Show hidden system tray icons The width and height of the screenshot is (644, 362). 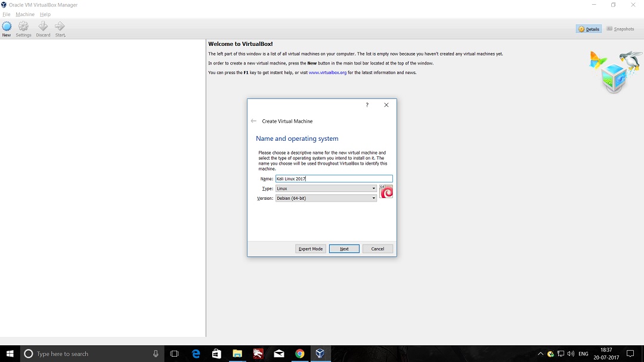(540, 354)
